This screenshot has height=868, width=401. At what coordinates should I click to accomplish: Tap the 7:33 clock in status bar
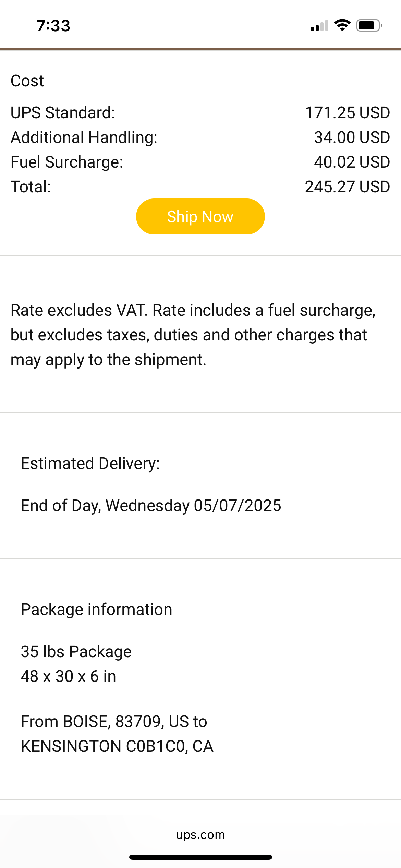[x=53, y=26]
